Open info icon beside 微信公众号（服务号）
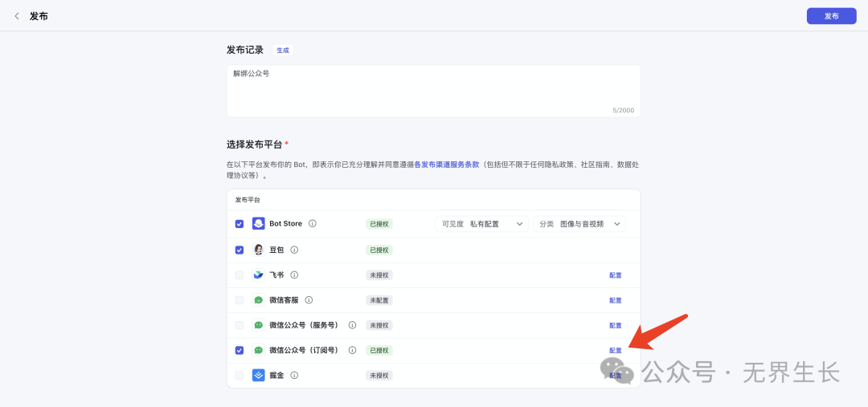This screenshot has height=407, width=868. coord(352,325)
